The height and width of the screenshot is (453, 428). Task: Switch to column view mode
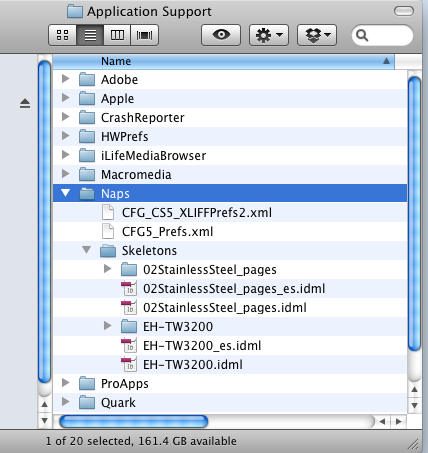(x=117, y=35)
